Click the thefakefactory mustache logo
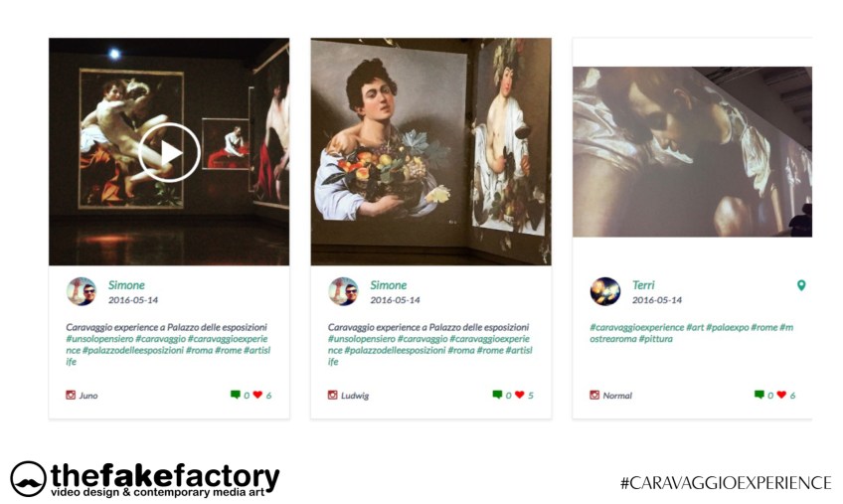Viewport: 843px width, 504px height. click(x=28, y=478)
